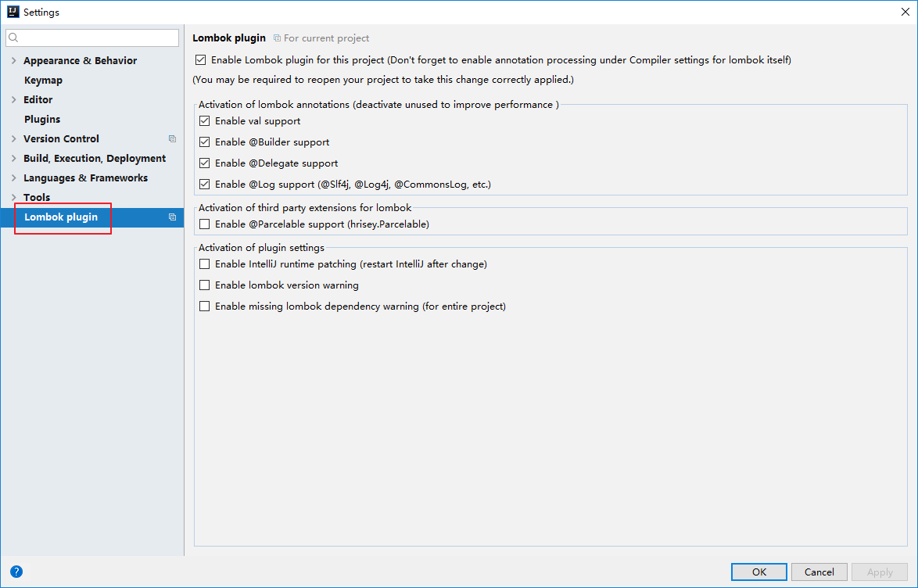
Task: Expand the Build, Execution, Deployment node
Action: click(x=13, y=159)
